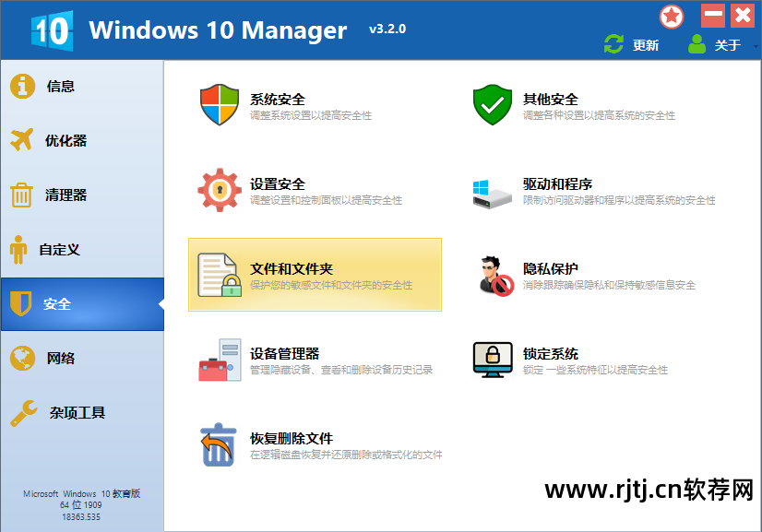The height and width of the screenshot is (532, 762).
Task: Select the airplane 优化器 icon
Action: pyautogui.click(x=22, y=140)
